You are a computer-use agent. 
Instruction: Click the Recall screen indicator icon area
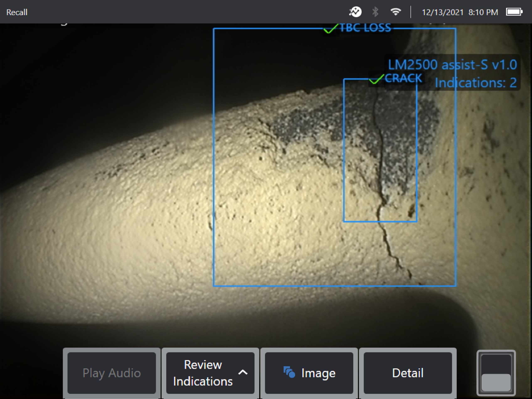[x=17, y=12]
